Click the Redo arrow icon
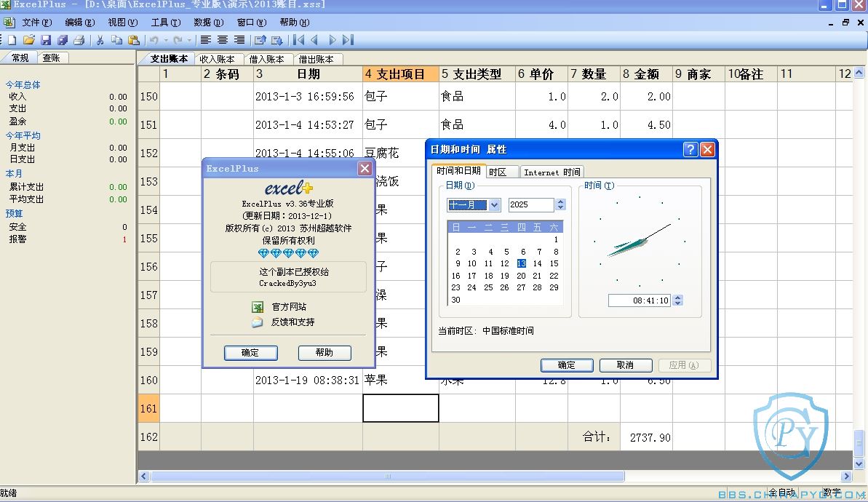 pyautogui.click(x=178, y=40)
